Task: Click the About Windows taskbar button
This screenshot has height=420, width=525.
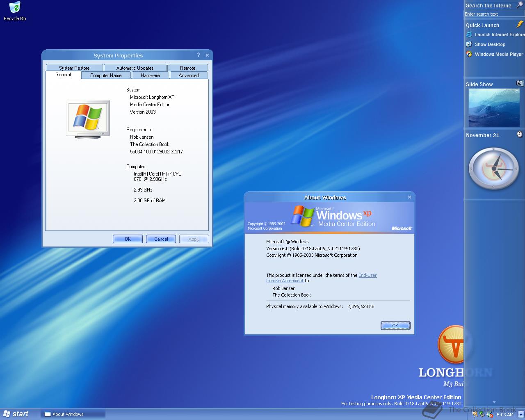Action: coord(73,414)
